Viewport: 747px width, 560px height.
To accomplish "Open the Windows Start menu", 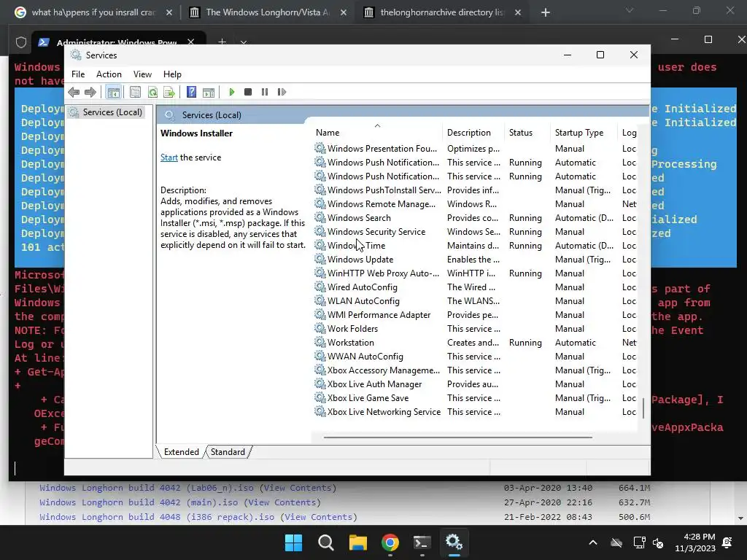I will click(293, 542).
